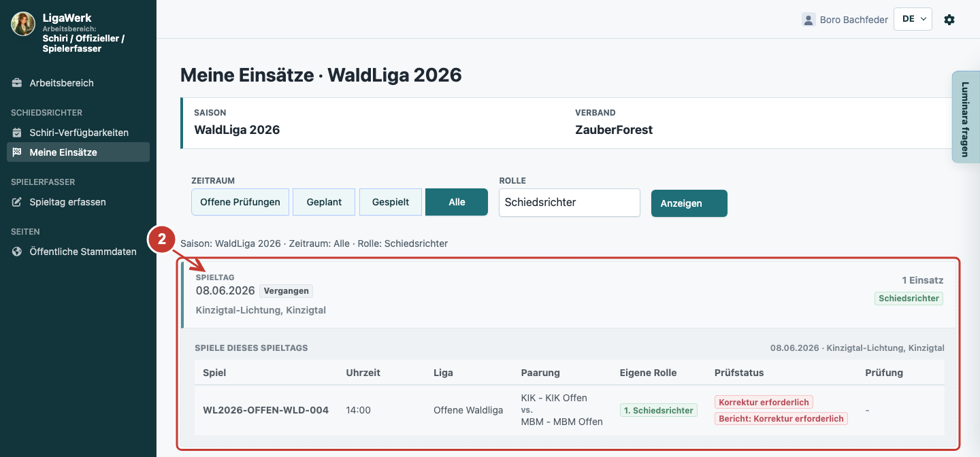Select the Offene Prüfungen period filter
The height and width of the screenshot is (457, 980).
click(x=240, y=202)
